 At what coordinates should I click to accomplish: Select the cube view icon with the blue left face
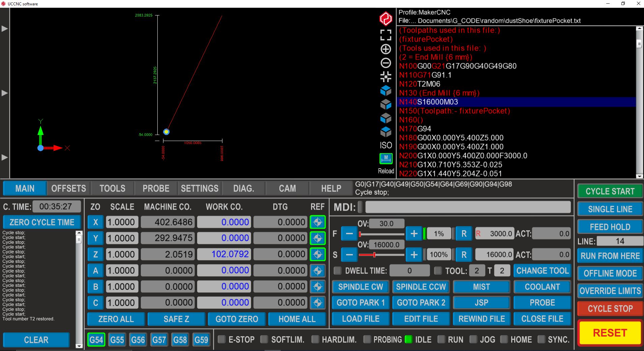click(386, 118)
